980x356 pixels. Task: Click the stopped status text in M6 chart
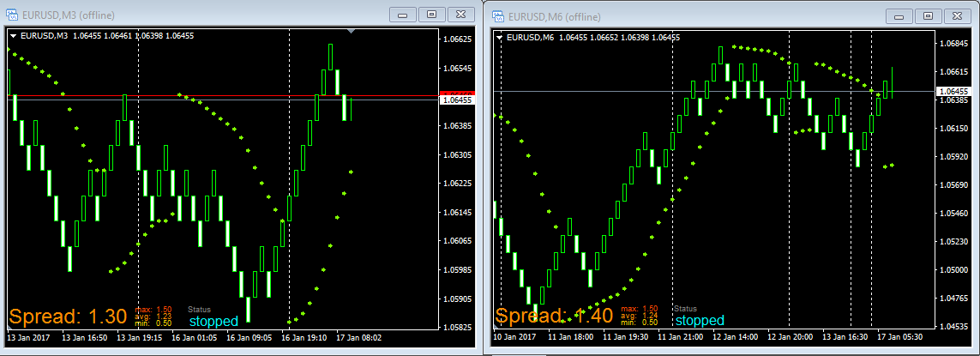[700, 321]
